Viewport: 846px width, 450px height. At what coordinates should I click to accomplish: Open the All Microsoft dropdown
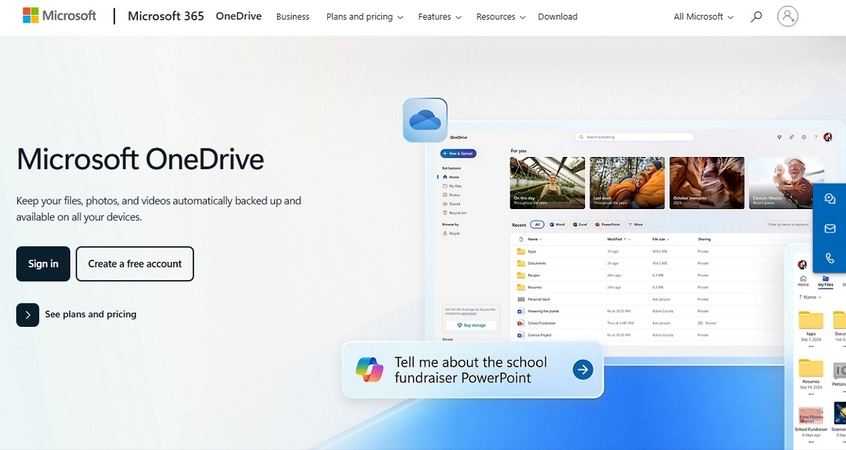click(x=704, y=17)
